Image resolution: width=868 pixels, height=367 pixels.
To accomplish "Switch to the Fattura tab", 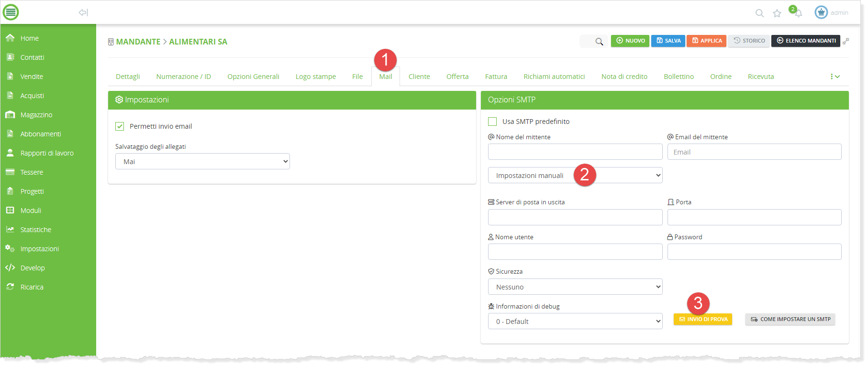I will [496, 77].
